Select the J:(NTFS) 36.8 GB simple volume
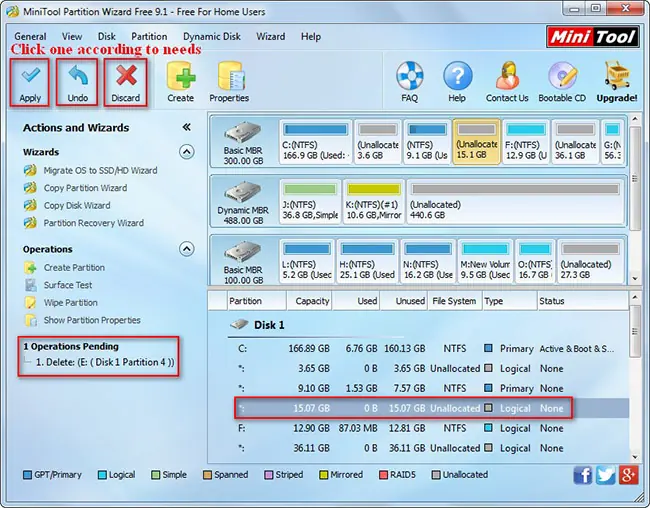650x508 pixels. point(310,202)
